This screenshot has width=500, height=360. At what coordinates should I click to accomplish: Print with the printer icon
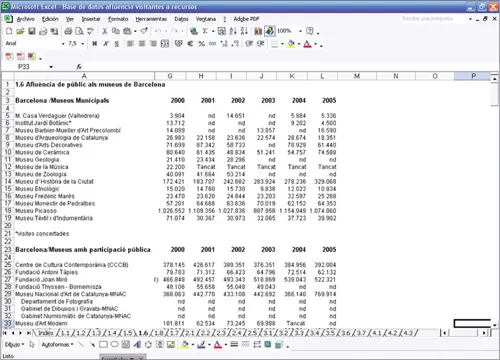tap(68, 31)
